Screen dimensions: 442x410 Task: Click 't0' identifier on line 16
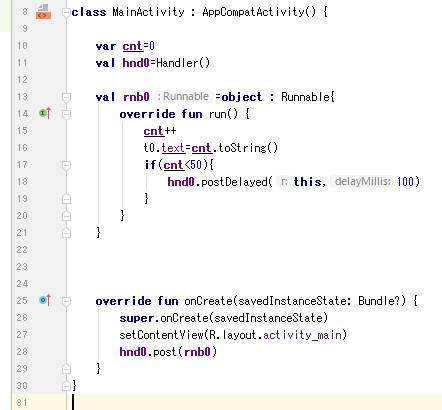pos(149,148)
